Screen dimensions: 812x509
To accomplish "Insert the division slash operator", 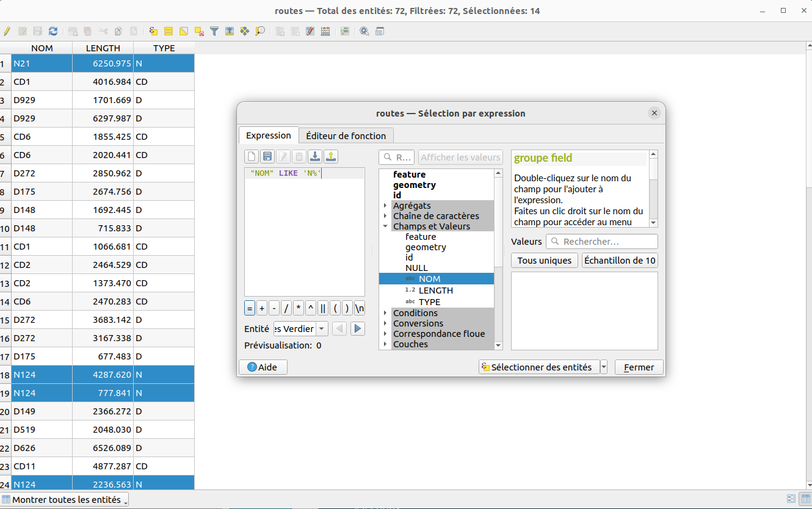I will click(x=286, y=308).
